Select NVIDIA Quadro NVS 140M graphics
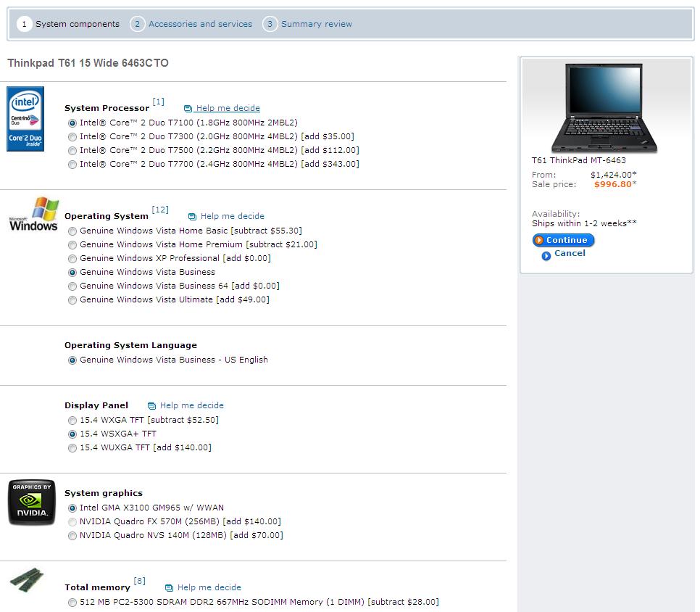700x612 pixels. coord(72,536)
